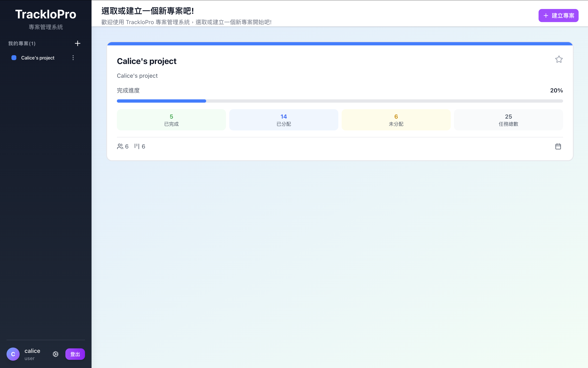The width and height of the screenshot is (588, 368).
Task: Click the 任務總數 total tasks box
Action: pos(508,120)
